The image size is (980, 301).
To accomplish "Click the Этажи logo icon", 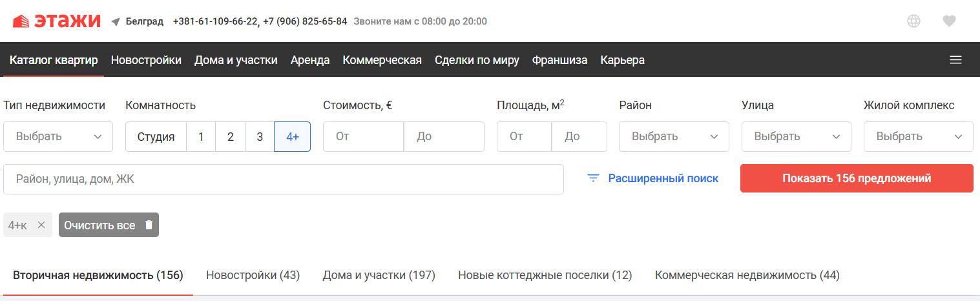I will [21, 21].
